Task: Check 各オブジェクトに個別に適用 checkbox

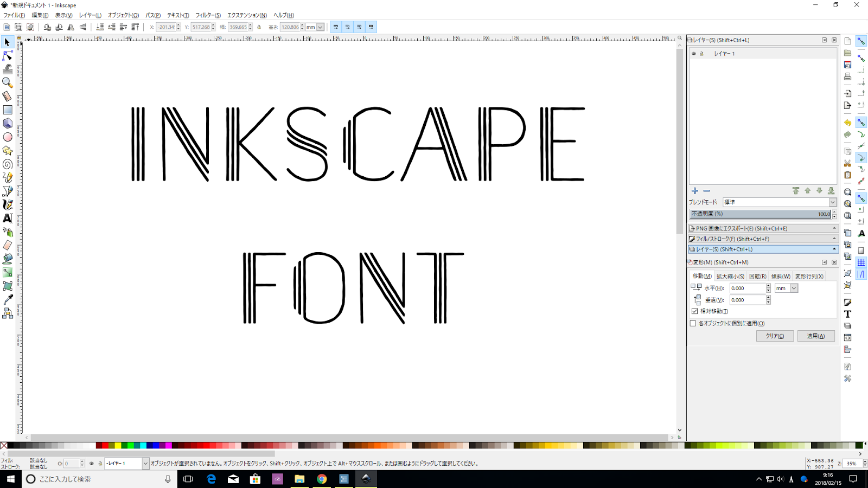Action: coord(693,323)
